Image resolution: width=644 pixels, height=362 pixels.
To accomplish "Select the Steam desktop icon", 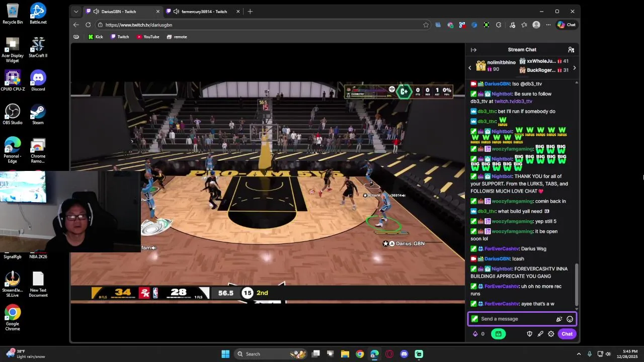I will coord(38,114).
